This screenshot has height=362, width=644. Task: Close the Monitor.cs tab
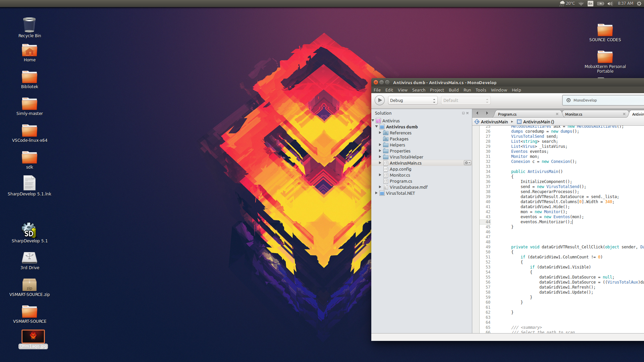click(624, 114)
